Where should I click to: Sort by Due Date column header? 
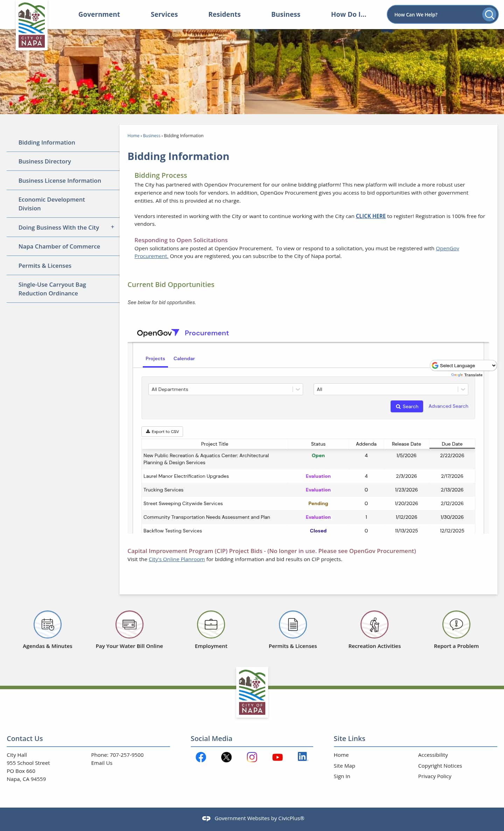point(452,444)
